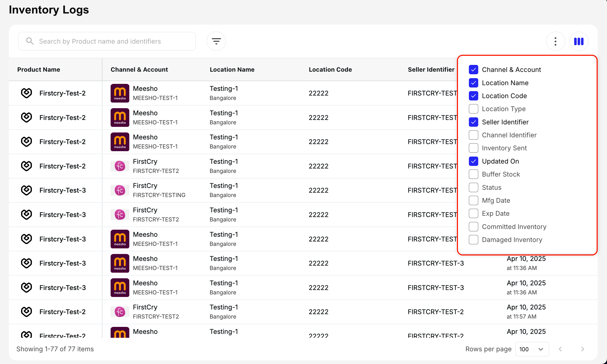Enable the Committed Inventory column
Screen dimensions: 607x364
coord(473,227)
